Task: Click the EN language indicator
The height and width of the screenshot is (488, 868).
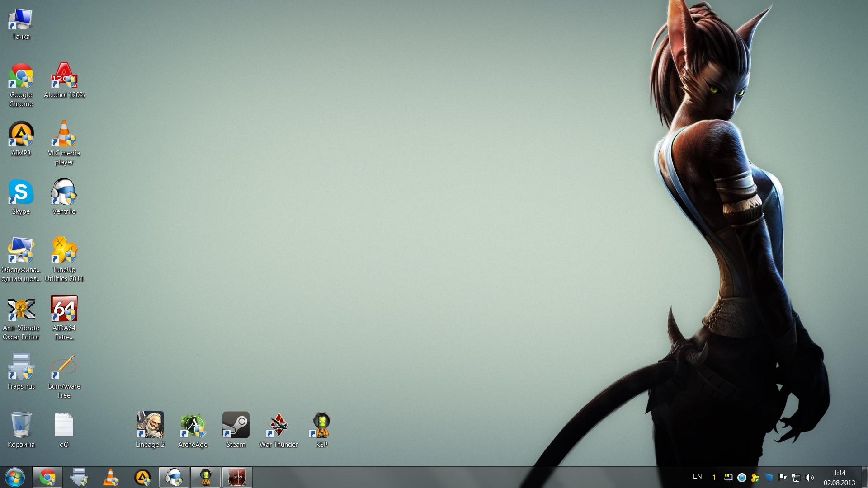Action: 698,477
